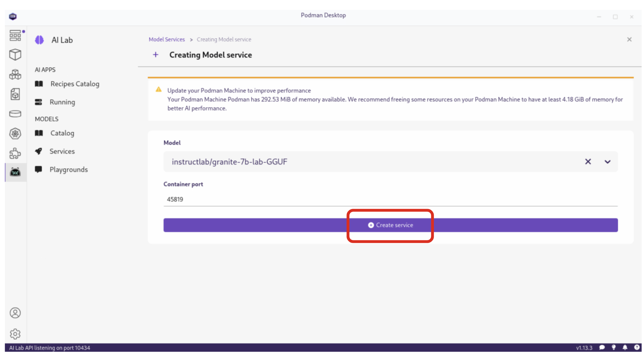Screen dimensions: 644x355
Task: Open Playgrounds in AI Lab menu
Action: click(69, 170)
